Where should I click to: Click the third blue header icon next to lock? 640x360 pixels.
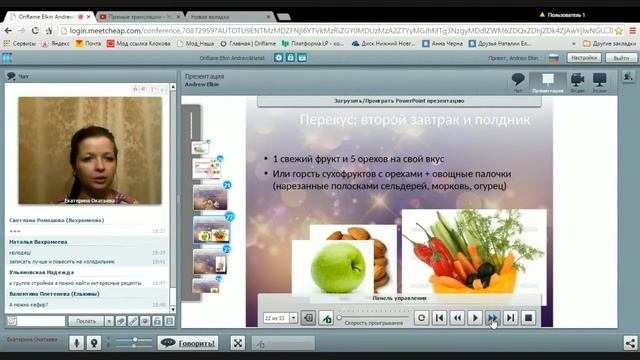[302, 58]
